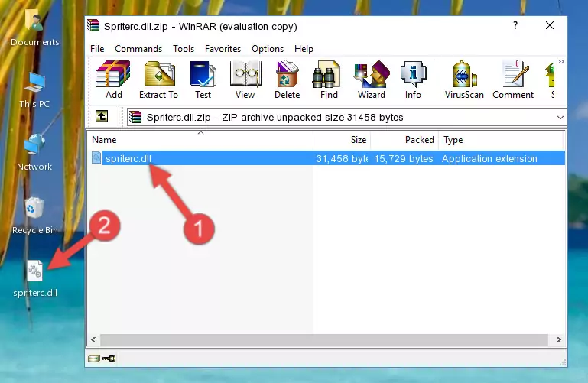Image resolution: width=588 pixels, height=383 pixels.
Task: Open the address bar dropdown arrow
Action: [560, 117]
